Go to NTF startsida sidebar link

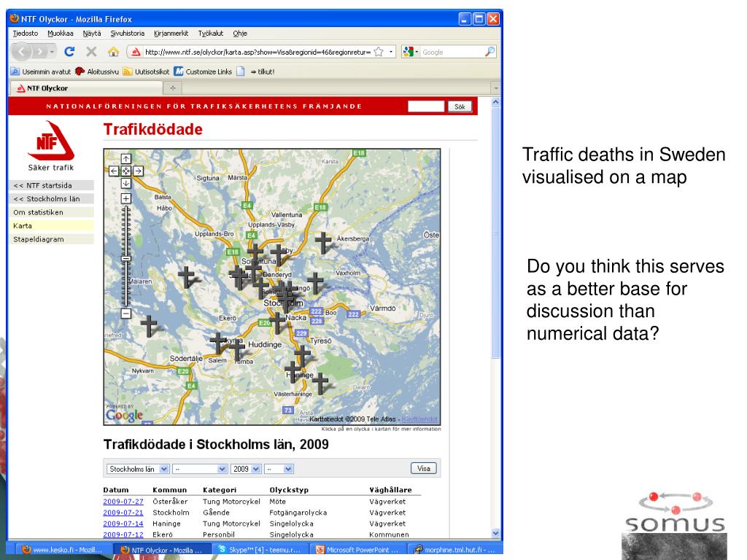(52, 185)
